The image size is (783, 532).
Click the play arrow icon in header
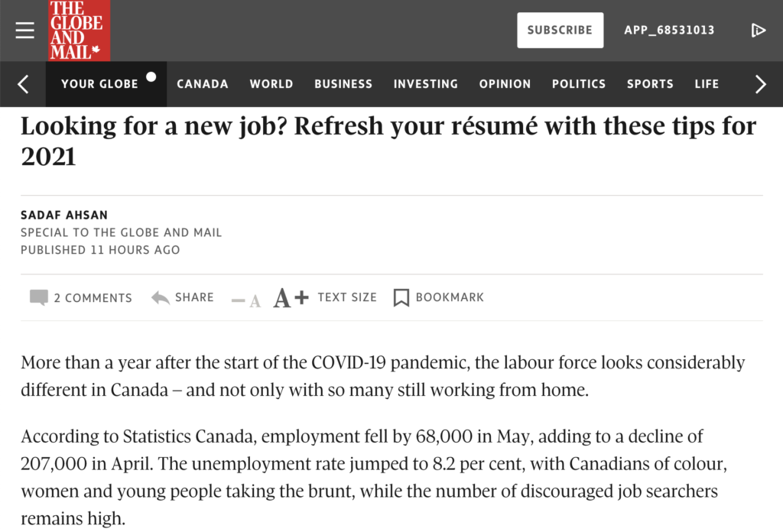click(x=758, y=30)
